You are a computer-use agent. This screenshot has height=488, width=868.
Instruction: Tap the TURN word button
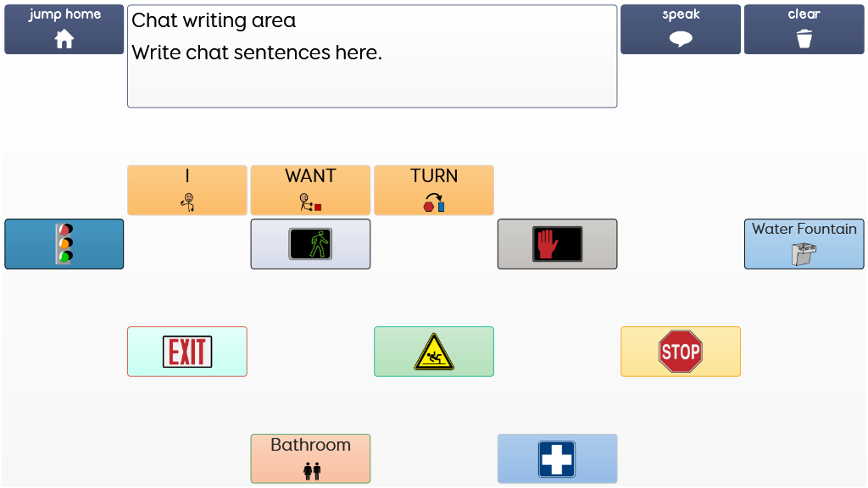434,190
